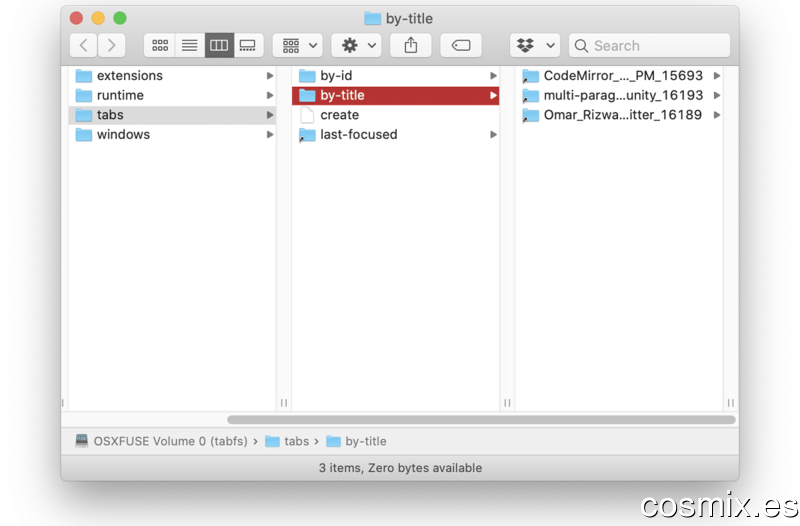
Task: Go back with the left arrow button
Action: pyautogui.click(x=84, y=45)
